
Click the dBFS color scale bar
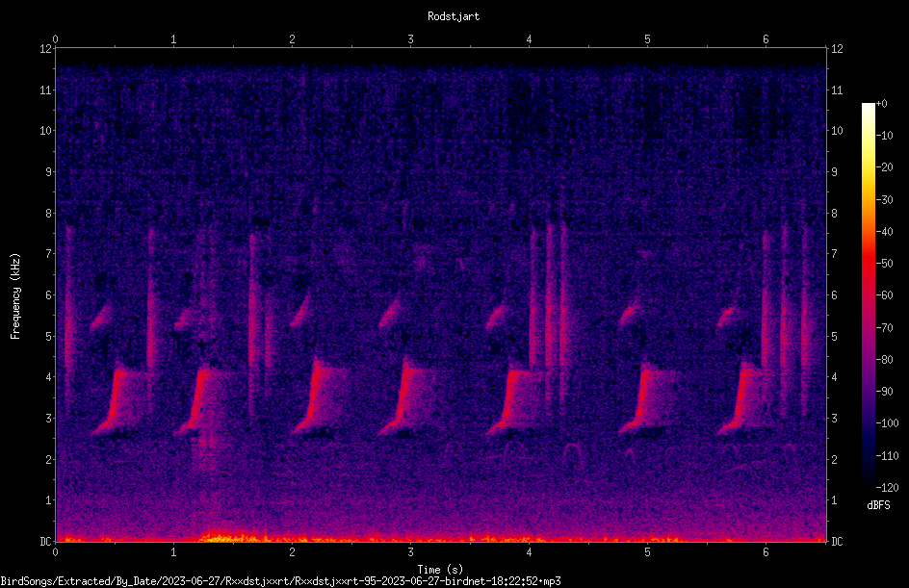click(x=868, y=294)
